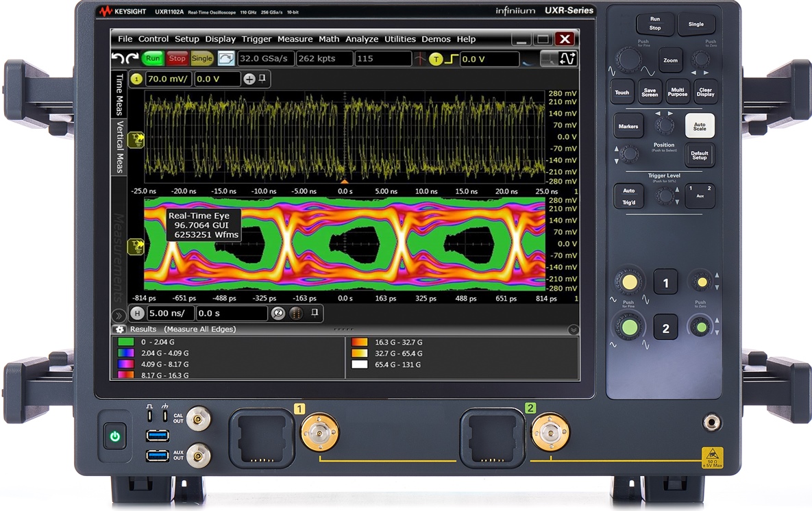This screenshot has width=812, height=511.
Task: Click the horizontal zoom Z icon
Action: 278,313
